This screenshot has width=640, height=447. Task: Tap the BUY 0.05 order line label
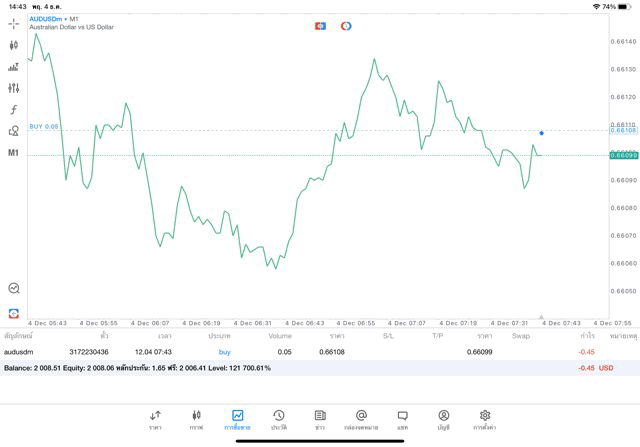44,127
